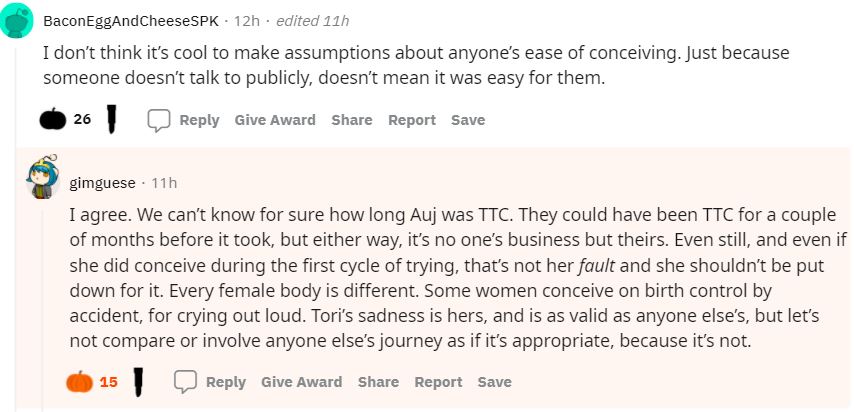Downvote BaconEggAndCheeseSPK's comment
The width and height of the screenshot is (855, 412).
click(113, 120)
